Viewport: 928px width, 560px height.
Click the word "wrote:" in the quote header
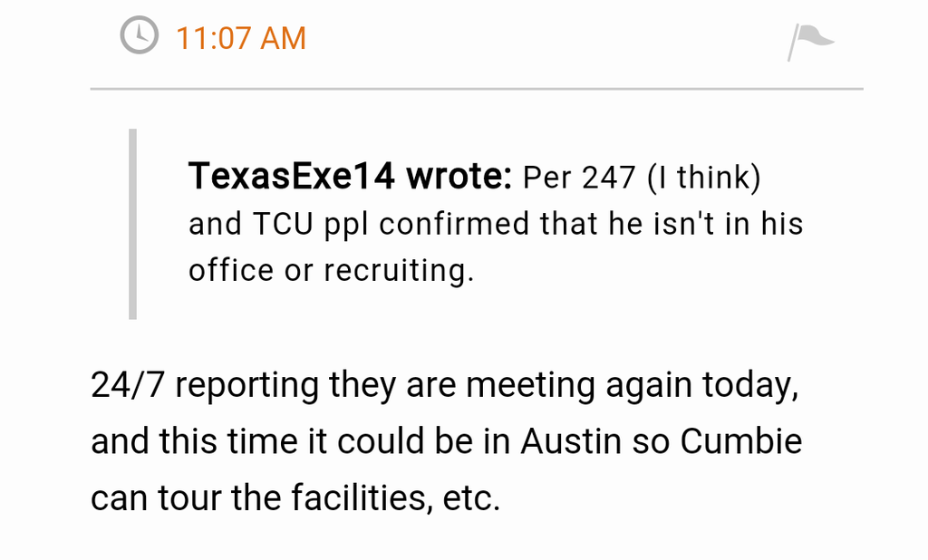459,176
